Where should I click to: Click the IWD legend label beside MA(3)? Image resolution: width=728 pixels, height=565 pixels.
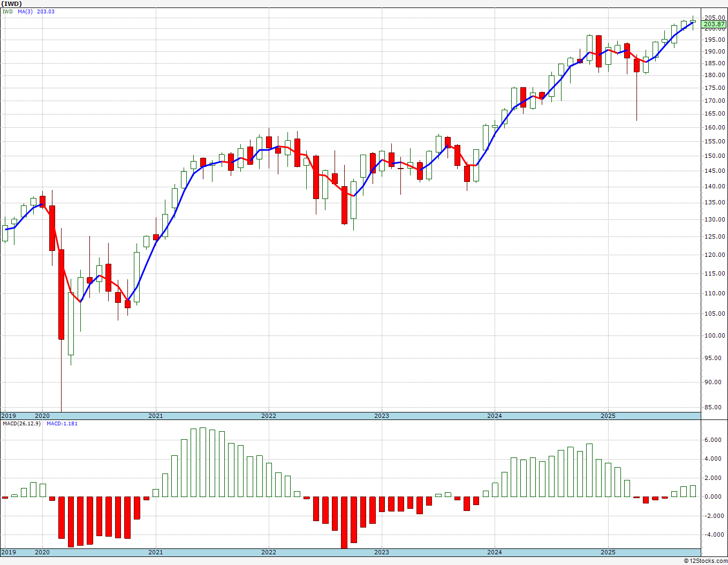[7, 12]
